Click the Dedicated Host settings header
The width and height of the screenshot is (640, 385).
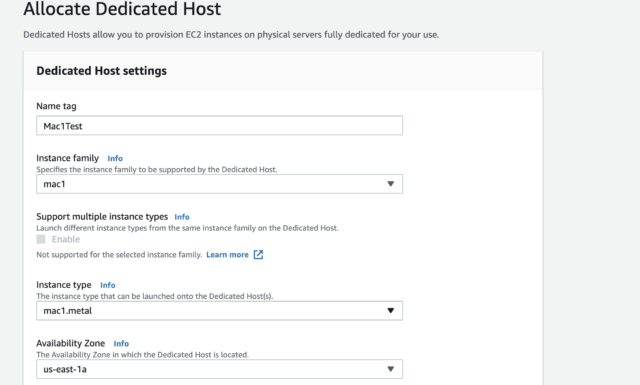click(x=102, y=71)
